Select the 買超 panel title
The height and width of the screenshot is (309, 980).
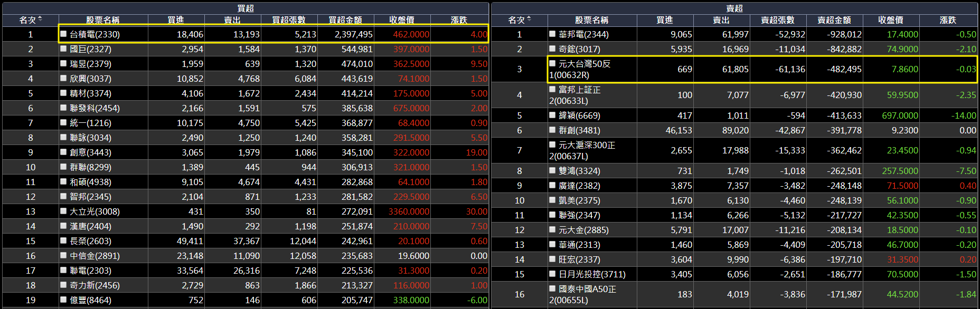(246, 8)
